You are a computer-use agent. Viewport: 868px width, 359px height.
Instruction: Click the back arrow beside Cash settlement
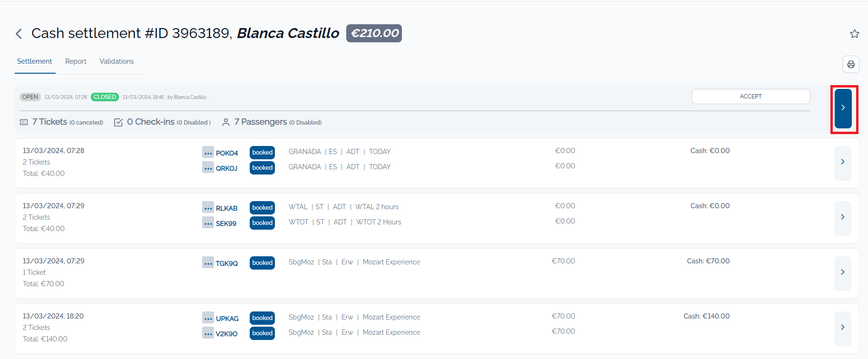coord(19,34)
